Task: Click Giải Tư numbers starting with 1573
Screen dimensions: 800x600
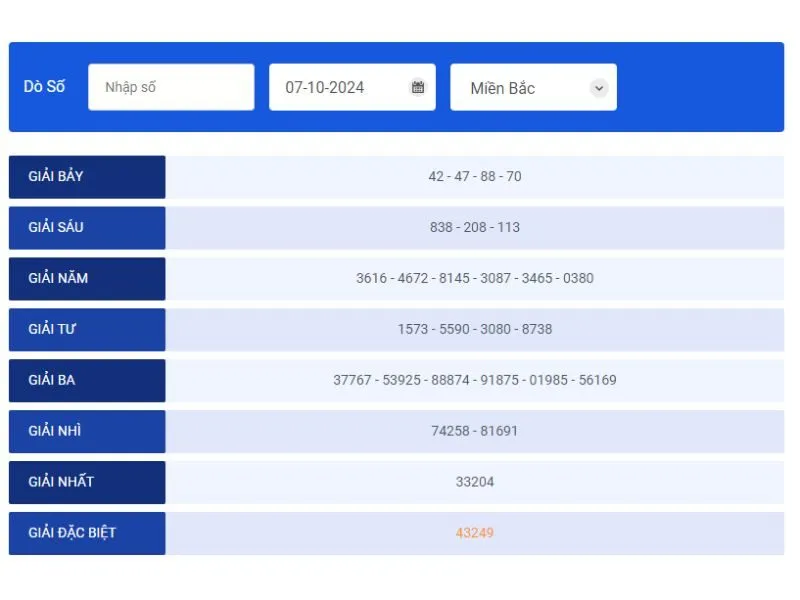Action: tap(475, 330)
